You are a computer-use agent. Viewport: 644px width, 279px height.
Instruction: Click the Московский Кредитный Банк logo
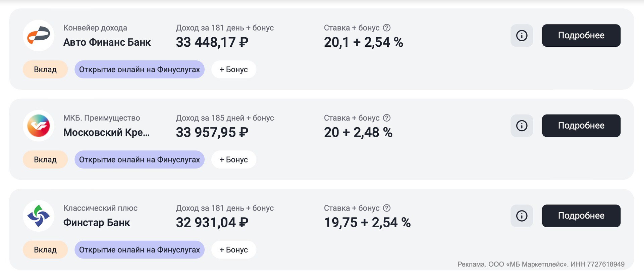coord(39,126)
